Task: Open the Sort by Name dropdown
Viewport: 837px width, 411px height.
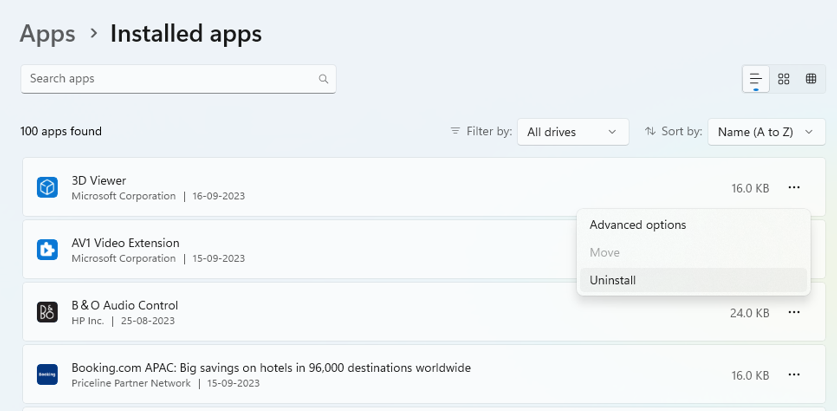Action: click(766, 132)
